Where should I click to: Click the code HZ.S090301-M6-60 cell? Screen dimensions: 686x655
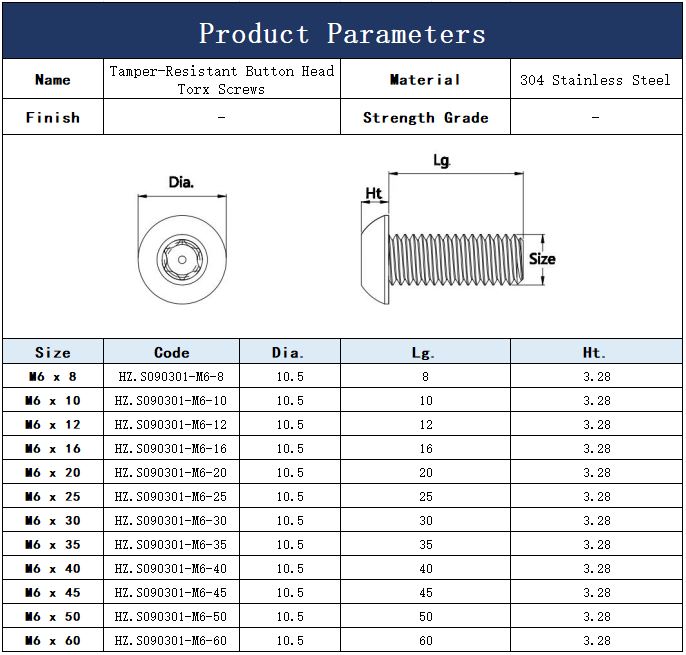tap(171, 641)
